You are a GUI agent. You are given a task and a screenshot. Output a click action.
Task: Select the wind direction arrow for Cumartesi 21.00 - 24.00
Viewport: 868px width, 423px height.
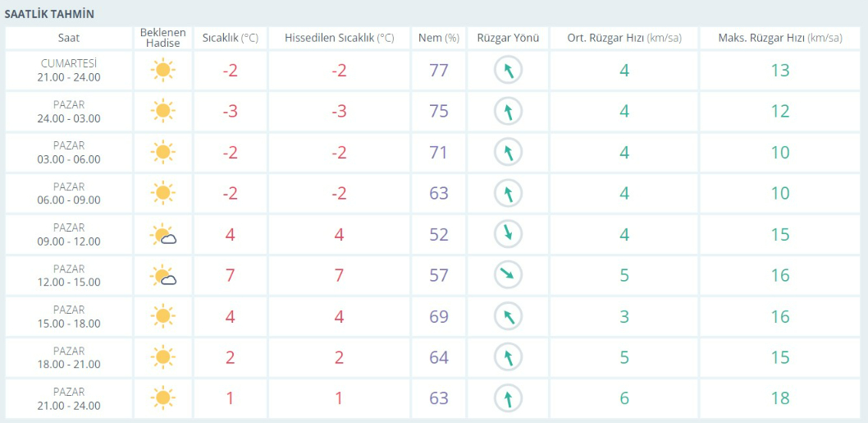click(508, 71)
